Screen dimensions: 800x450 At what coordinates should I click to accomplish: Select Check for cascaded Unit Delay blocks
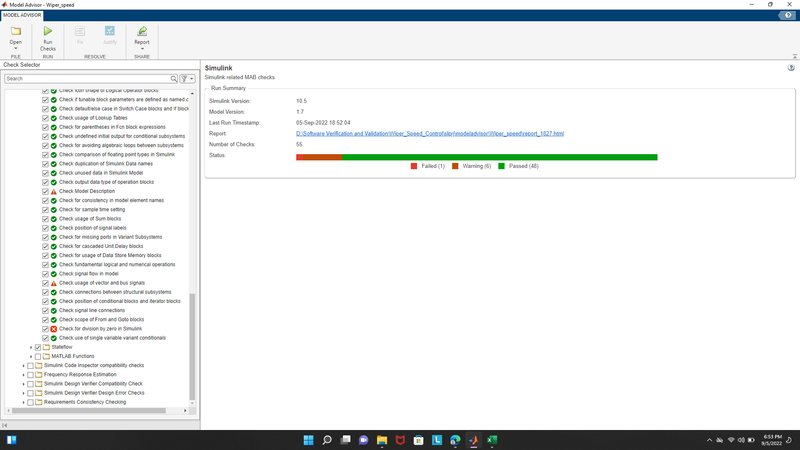tap(101, 246)
